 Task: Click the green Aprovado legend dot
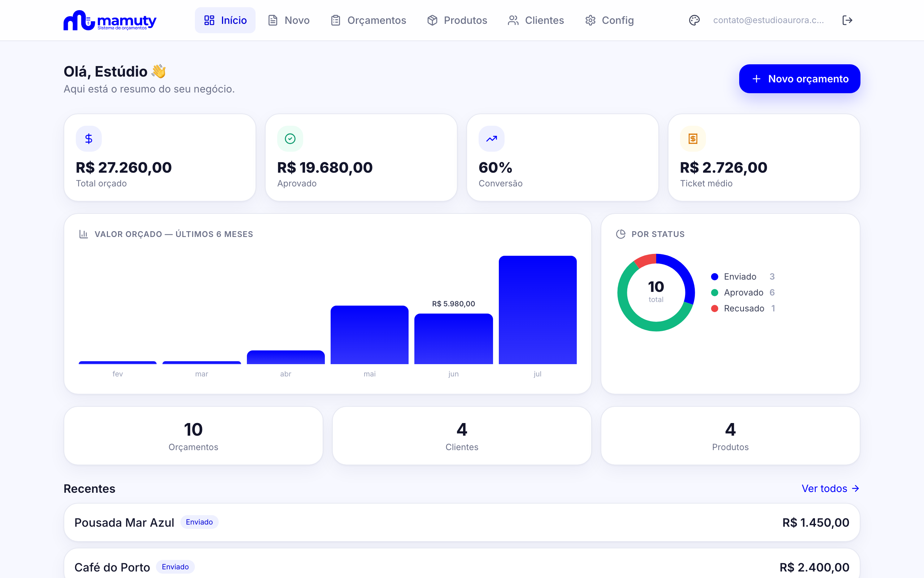click(715, 293)
